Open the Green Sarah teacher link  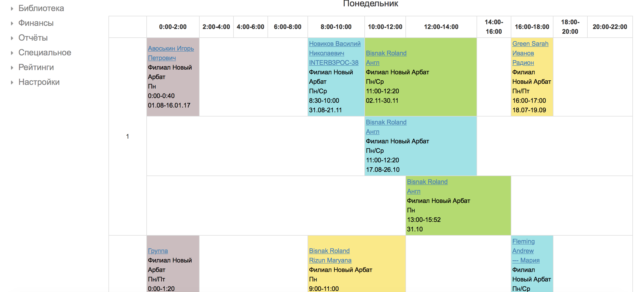click(530, 44)
